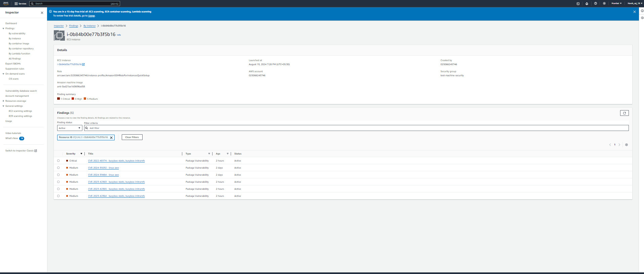Open Findings table preferences gear
Viewport: 644px width, 274px height.
(x=626, y=145)
